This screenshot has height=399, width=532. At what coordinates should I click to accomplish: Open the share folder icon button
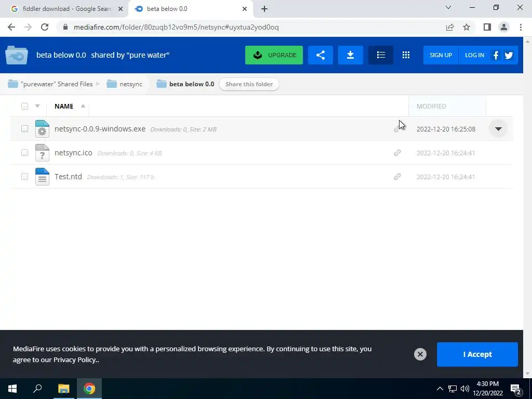point(320,55)
